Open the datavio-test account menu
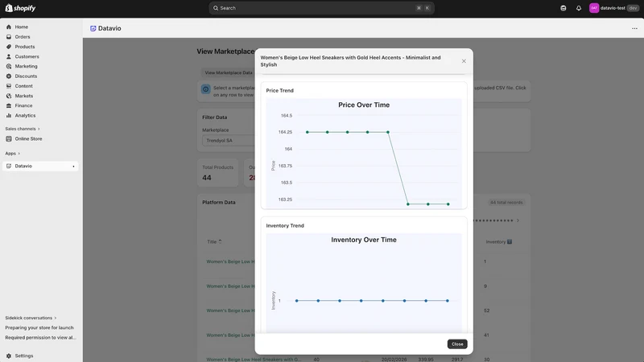Viewport: 644px width, 362px height. [614, 8]
